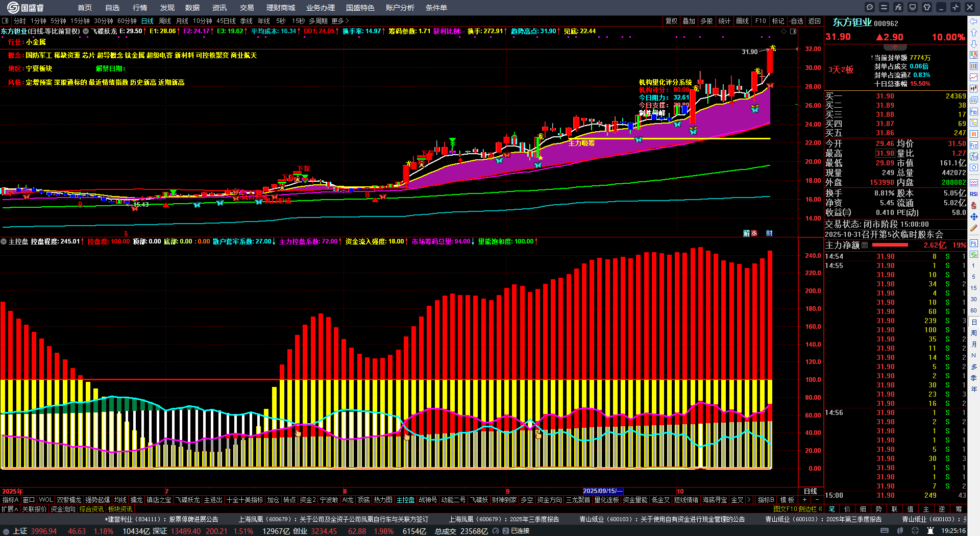
Task: Switch to the 周线 weekly period
Action: (x=165, y=21)
